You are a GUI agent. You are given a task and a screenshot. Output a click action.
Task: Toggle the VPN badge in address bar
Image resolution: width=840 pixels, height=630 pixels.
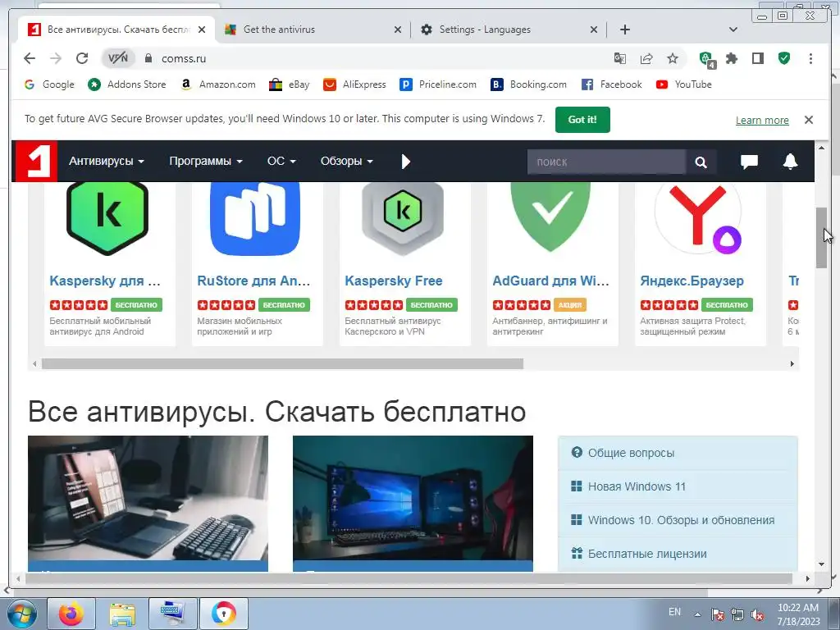pos(118,58)
